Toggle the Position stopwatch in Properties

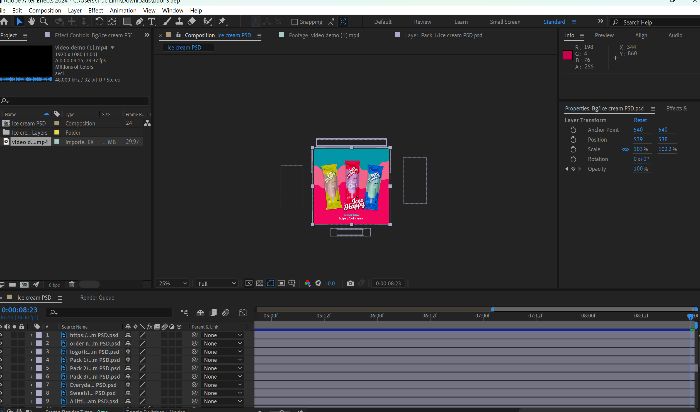[573, 140]
